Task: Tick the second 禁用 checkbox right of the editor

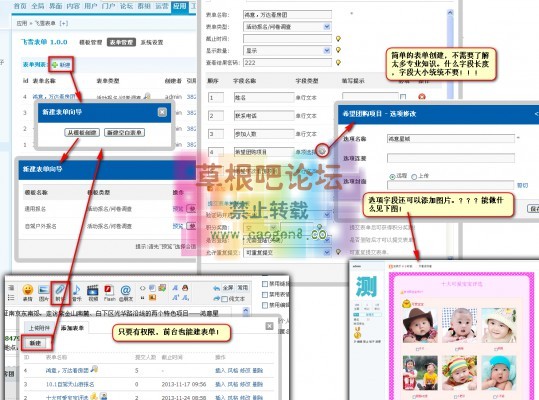Action: tap(265, 295)
